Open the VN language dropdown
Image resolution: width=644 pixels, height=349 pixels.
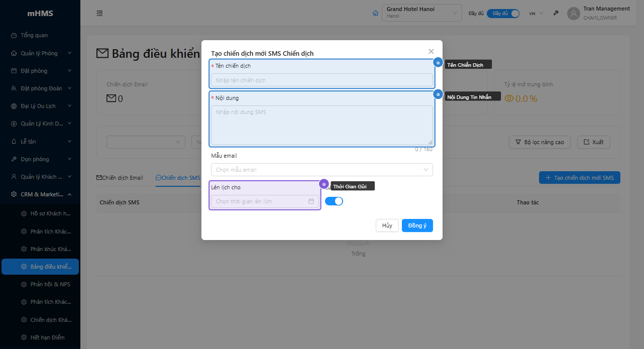(536, 14)
